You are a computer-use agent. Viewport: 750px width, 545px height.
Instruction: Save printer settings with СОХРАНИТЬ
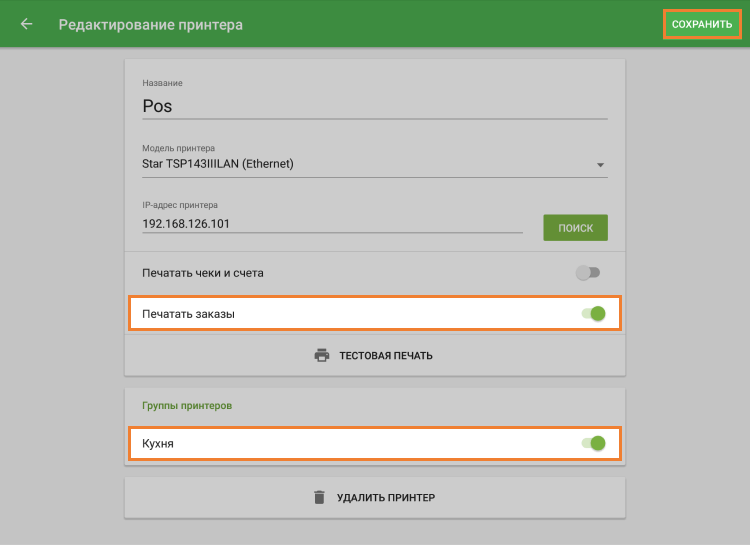(x=702, y=24)
